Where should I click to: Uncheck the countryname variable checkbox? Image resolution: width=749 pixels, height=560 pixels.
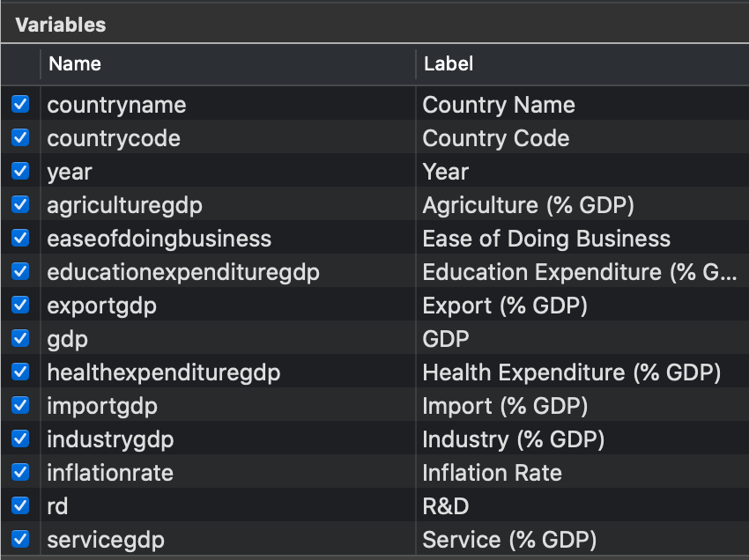pyautogui.click(x=19, y=104)
